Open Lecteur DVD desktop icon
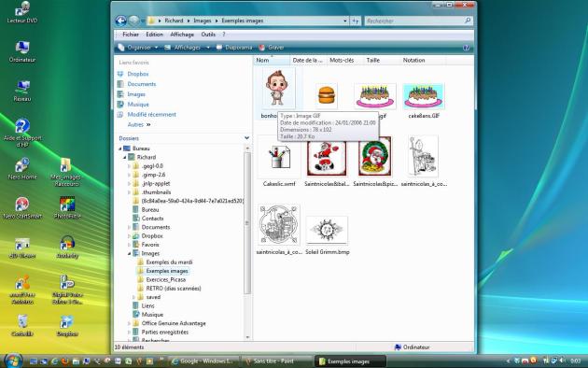 click(22, 12)
